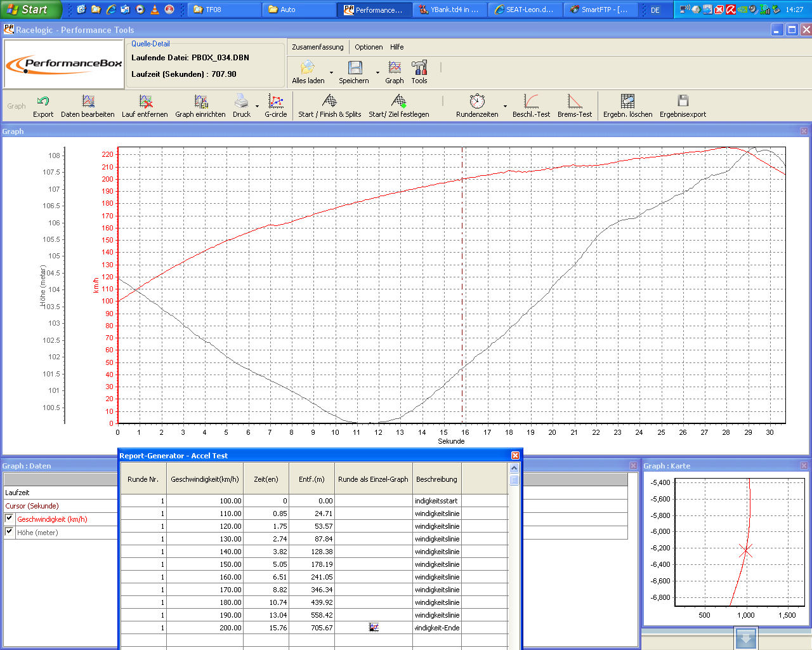Click the Speichern button

click(354, 72)
